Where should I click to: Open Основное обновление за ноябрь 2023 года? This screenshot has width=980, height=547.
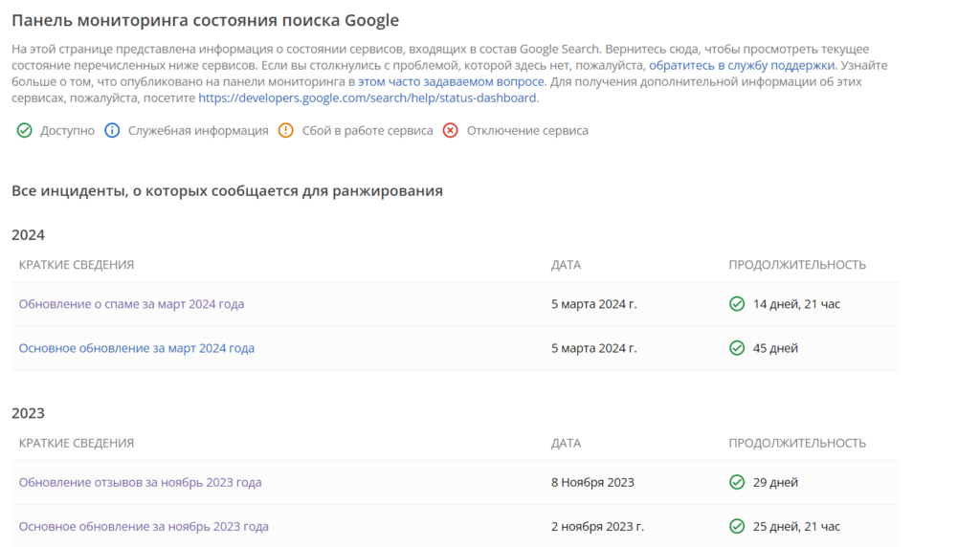(144, 526)
